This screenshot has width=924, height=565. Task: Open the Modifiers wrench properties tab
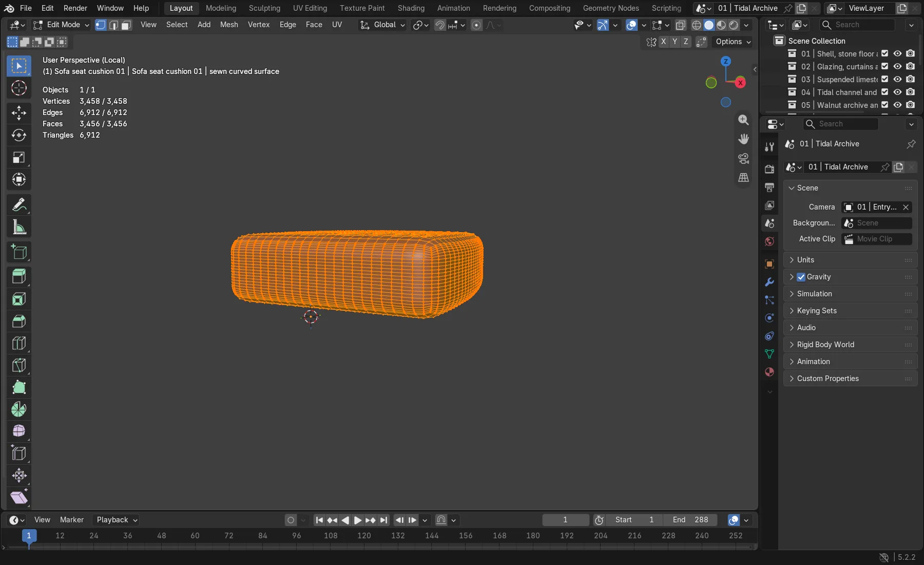click(x=769, y=282)
